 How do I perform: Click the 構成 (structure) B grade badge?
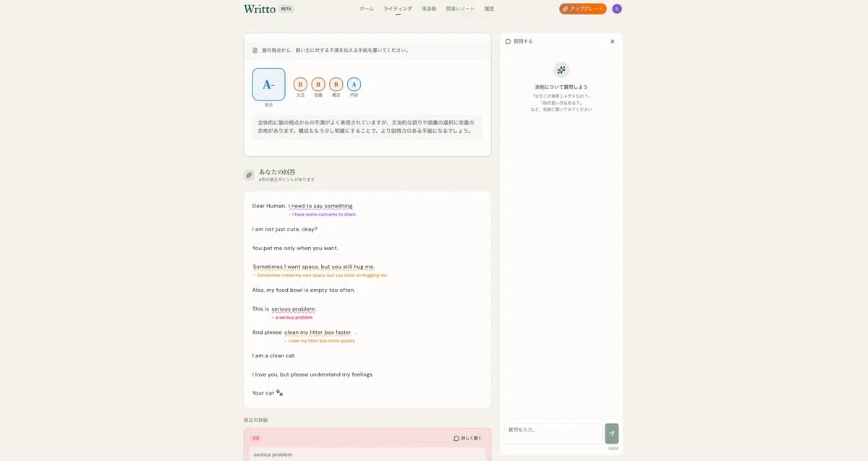(x=336, y=84)
